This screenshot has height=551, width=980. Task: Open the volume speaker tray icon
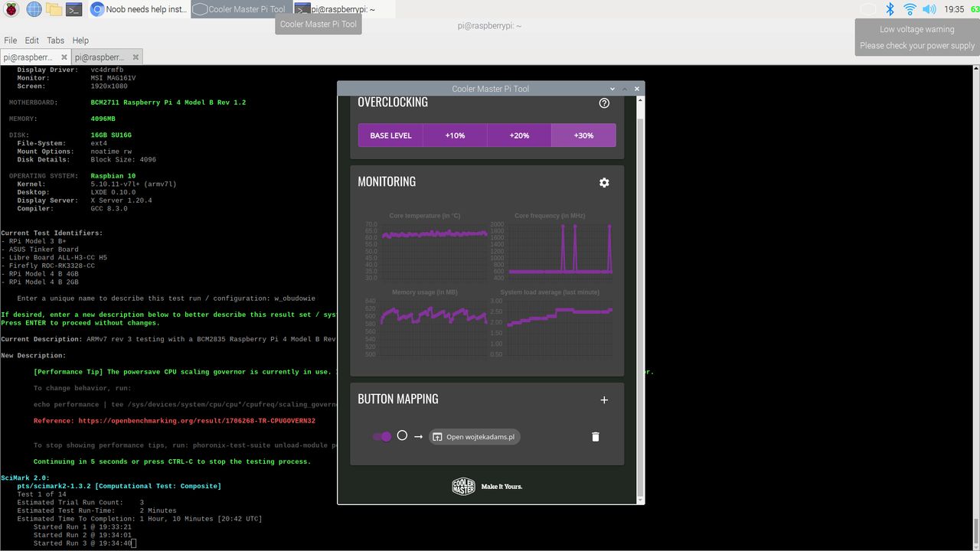tap(929, 9)
